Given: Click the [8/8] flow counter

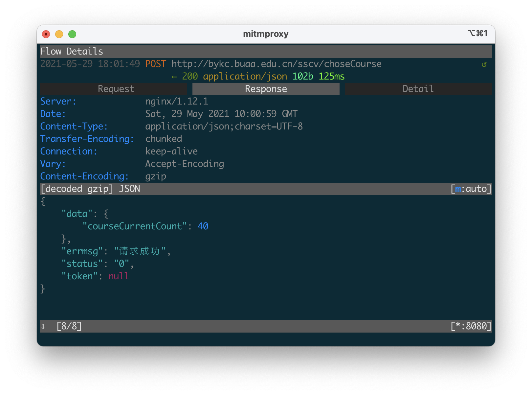Looking at the screenshot, I should [69, 326].
